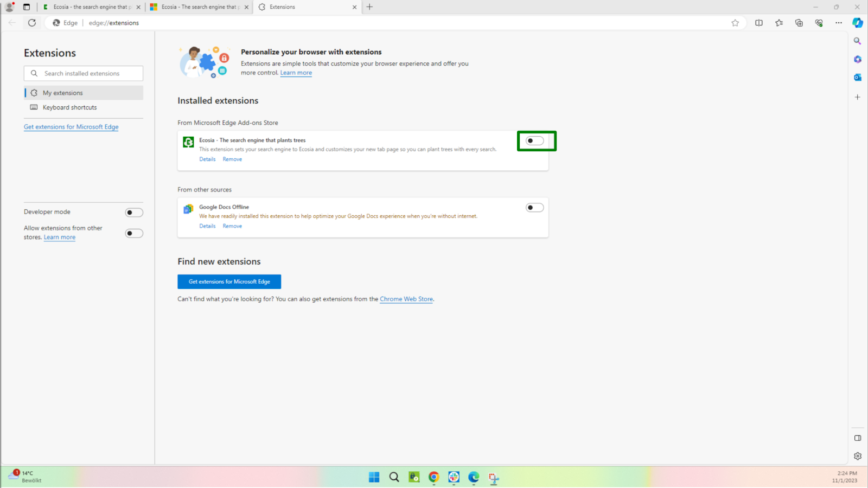The image size is (868, 488).
Task: Add this page to favorites star
Action: point(735,23)
